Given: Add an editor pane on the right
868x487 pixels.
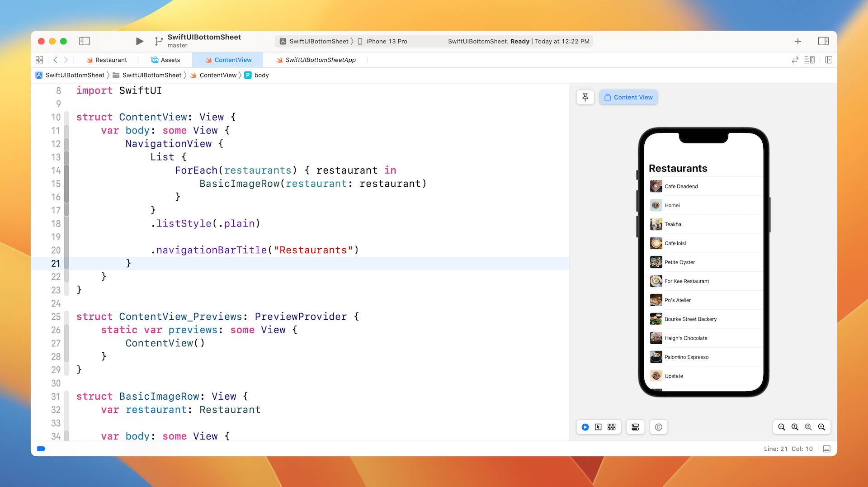Looking at the screenshot, I should [829, 60].
